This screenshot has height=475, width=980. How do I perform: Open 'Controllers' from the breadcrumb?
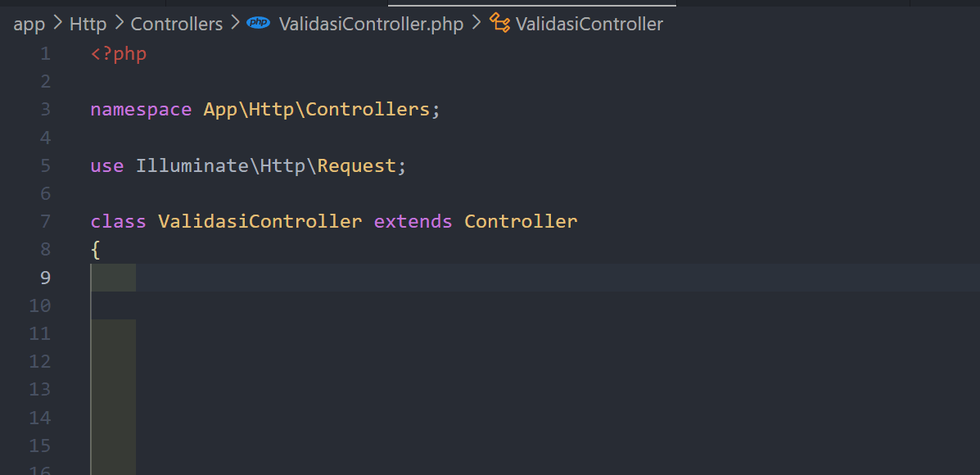[x=177, y=24]
